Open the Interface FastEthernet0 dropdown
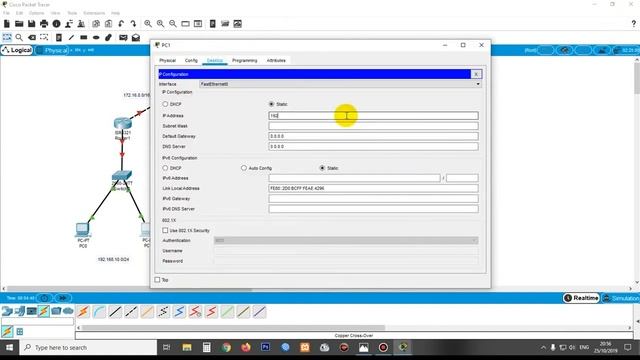This screenshot has height=360, width=640. point(340,84)
